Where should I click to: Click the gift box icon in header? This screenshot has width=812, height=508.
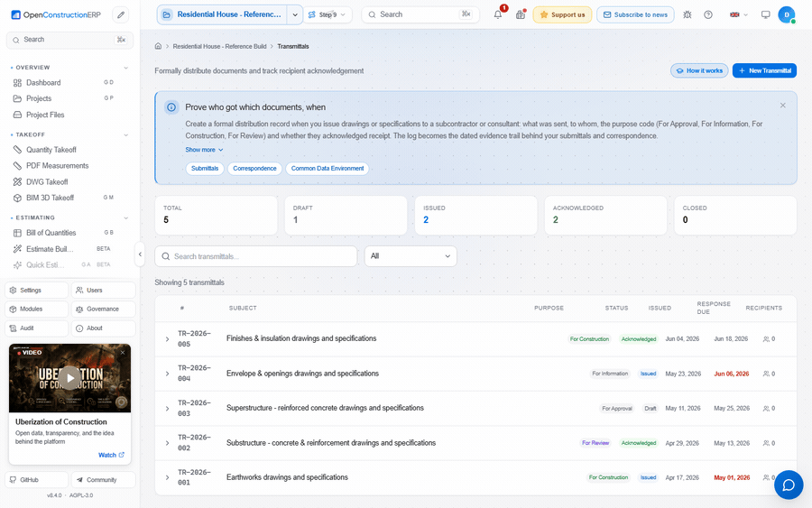pos(521,14)
